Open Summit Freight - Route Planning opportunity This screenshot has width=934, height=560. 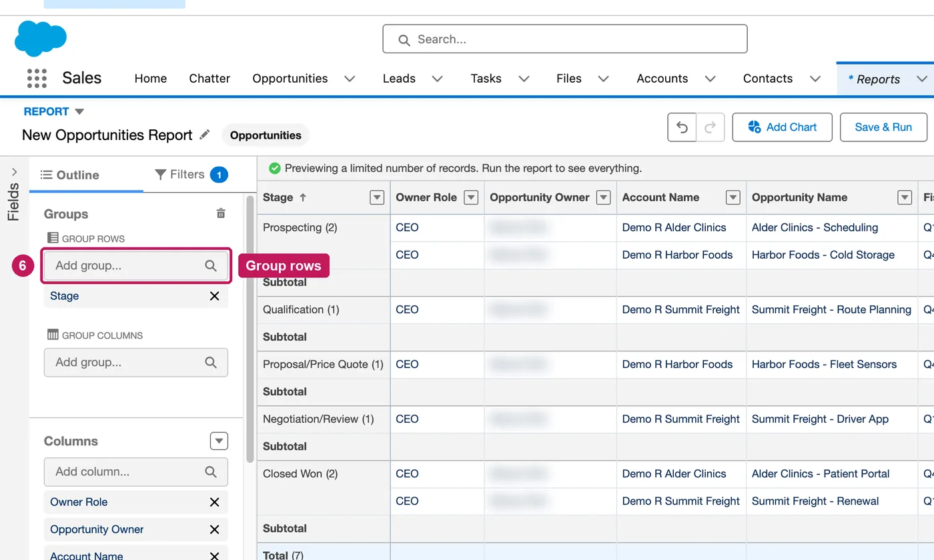pyautogui.click(x=831, y=309)
